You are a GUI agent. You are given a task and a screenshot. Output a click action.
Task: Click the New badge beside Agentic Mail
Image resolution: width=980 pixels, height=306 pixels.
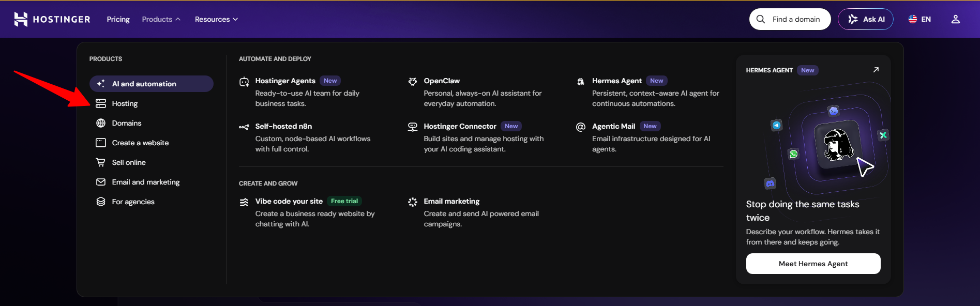(650, 126)
